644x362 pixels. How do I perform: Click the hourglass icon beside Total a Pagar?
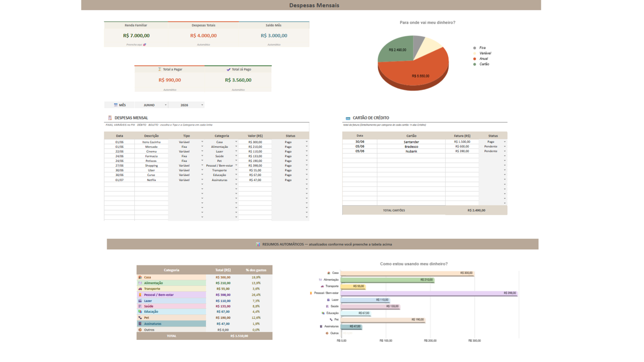click(159, 69)
